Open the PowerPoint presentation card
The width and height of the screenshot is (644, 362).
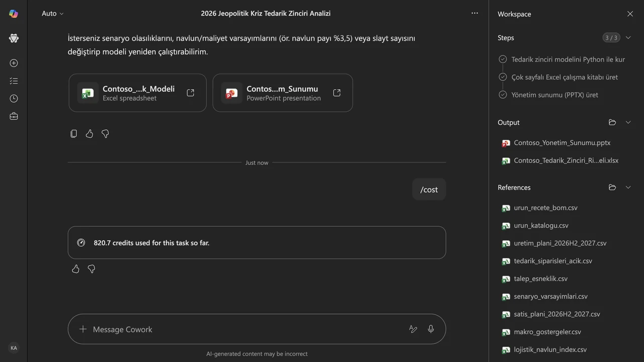(283, 93)
